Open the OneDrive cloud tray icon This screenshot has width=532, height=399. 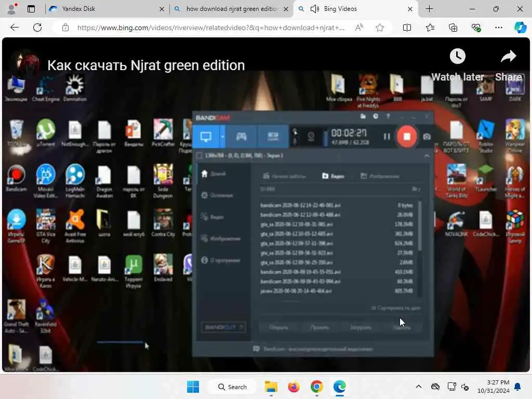pyautogui.click(x=435, y=387)
